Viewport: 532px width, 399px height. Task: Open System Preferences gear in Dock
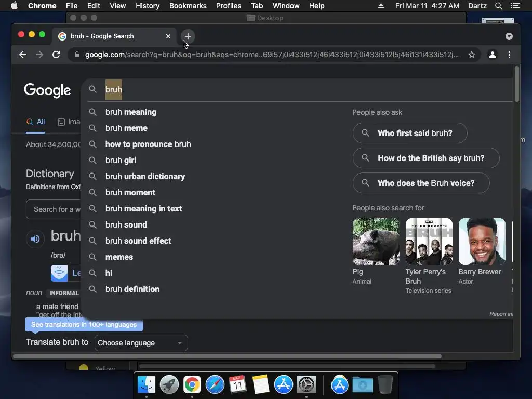[307, 384]
